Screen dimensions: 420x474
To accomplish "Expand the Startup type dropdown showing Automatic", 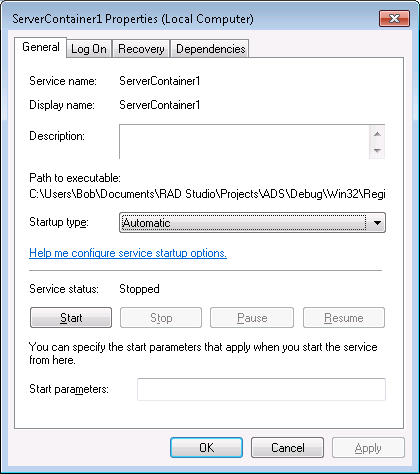I will [x=252, y=223].
